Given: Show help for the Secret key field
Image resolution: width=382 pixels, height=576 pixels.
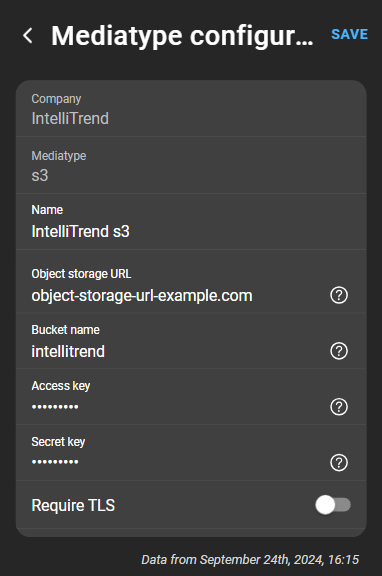Looking at the screenshot, I should click(339, 462).
